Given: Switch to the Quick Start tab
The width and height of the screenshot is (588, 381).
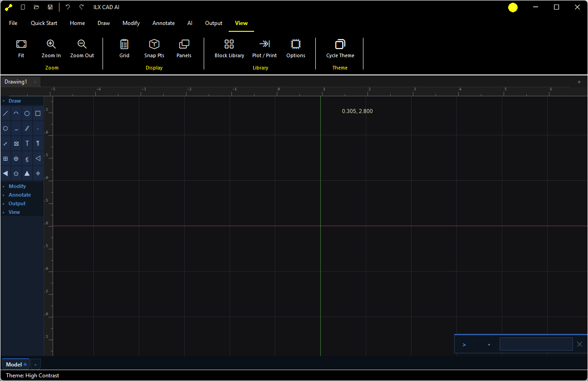Looking at the screenshot, I should [x=44, y=23].
